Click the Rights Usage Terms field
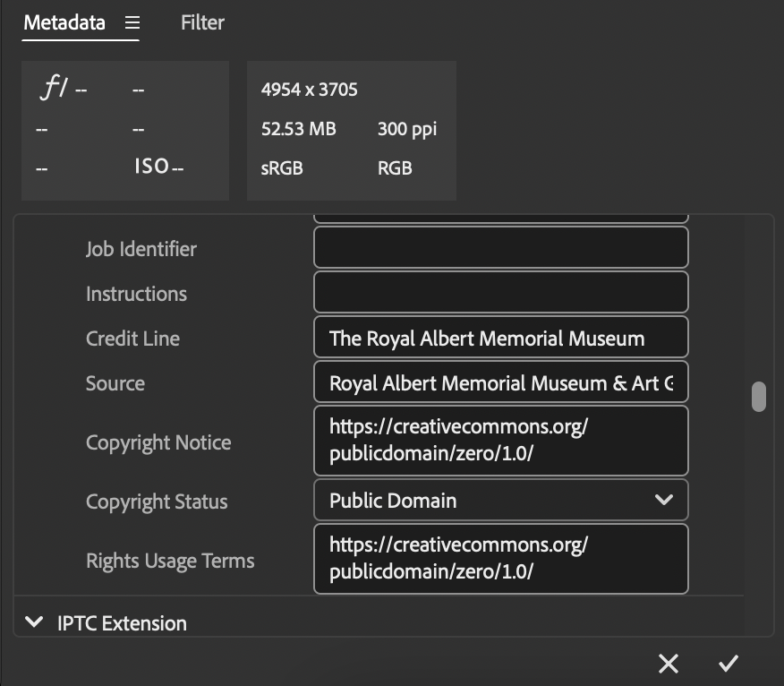The image size is (784, 686). pyautogui.click(x=500, y=559)
